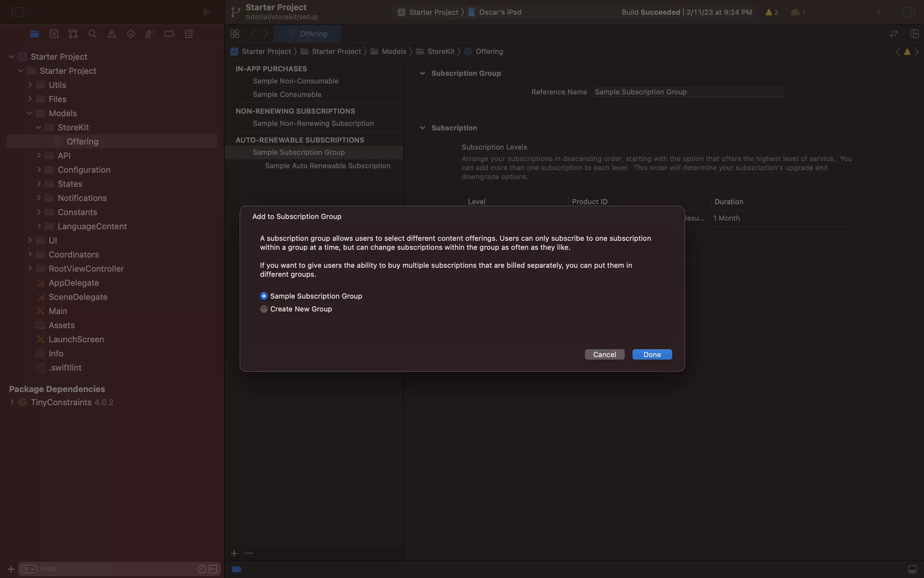
Task: Click StoreKit in the breadcrumb path
Action: 441,51
